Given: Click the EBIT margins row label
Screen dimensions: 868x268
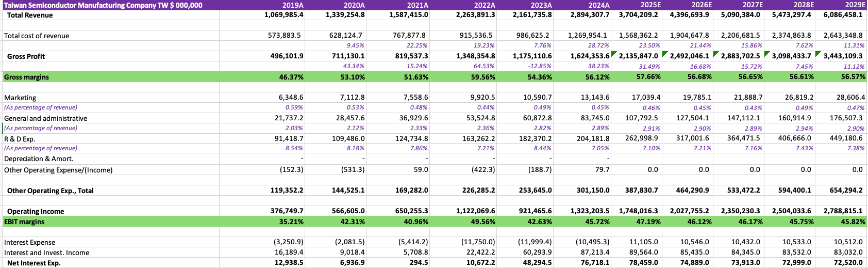Looking at the screenshot, I should click(24, 222).
